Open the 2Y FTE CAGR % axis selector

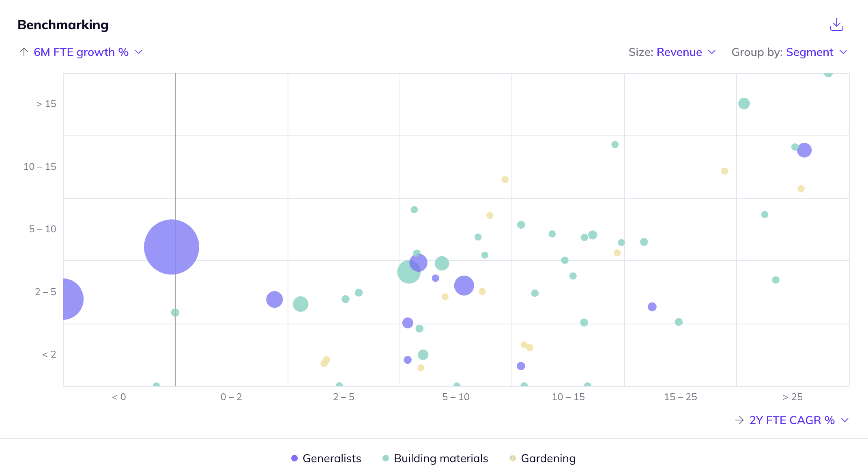[x=792, y=420]
